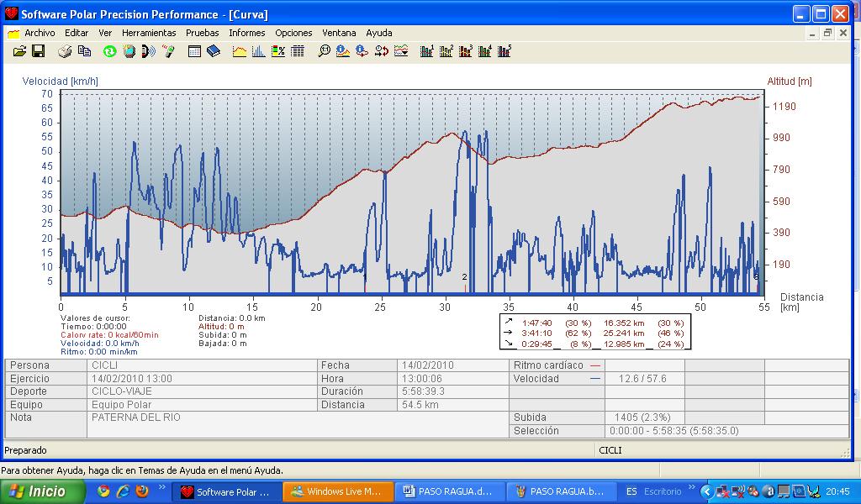Select the curve graph view icon
Image resolution: width=861 pixels, height=504 pixels.
tap(240, 51)
